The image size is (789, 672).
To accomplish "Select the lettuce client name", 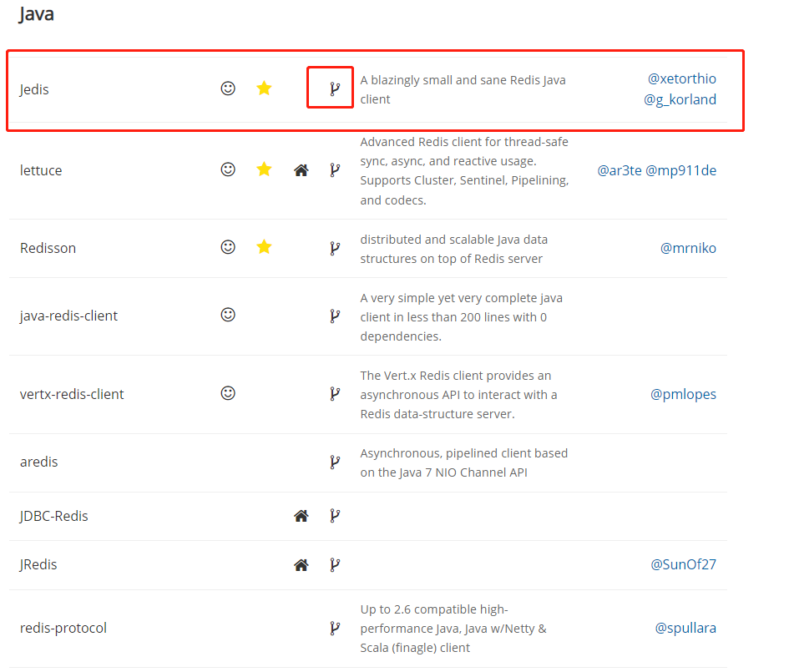I will click(41, 170).
